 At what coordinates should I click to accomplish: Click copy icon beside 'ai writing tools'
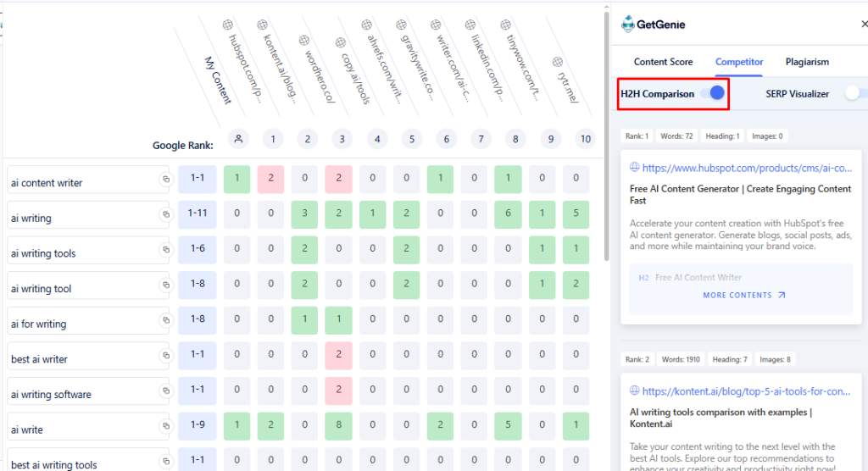[x=166, y=252]
